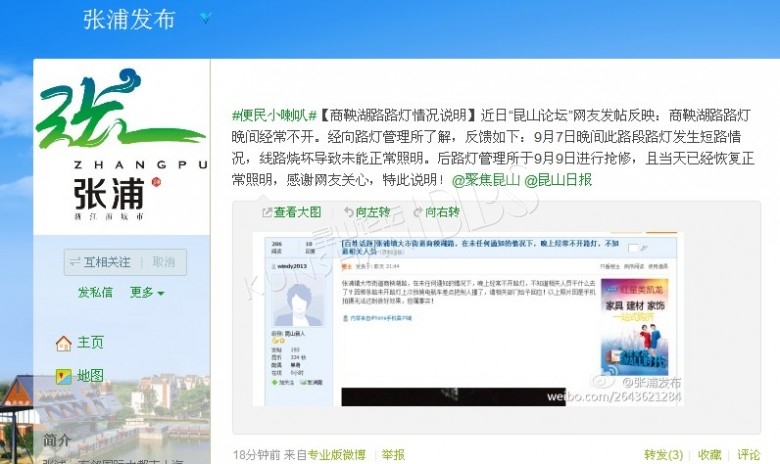Open the #便民小喇叭# hashtag topic
This screenshot has height=464, width=780.
click(x=274, y=114)
